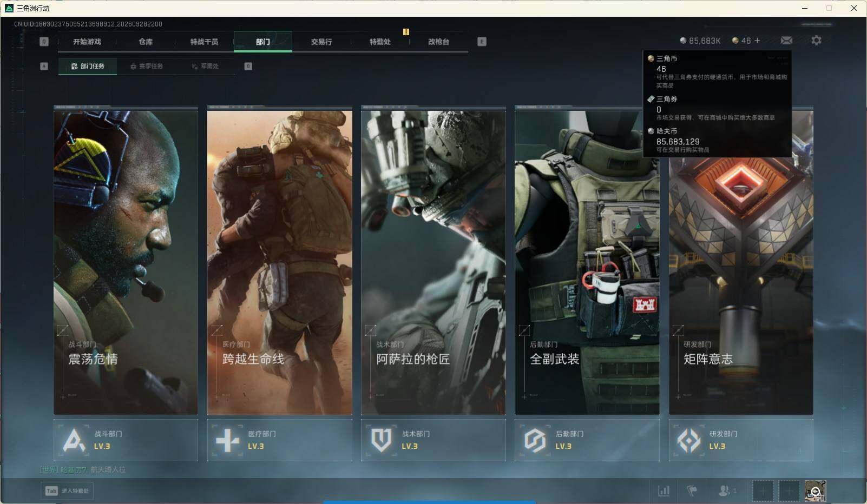Click the 战斗部门 triangle emblem icon
The width and height of the screenshot is (867, 504).
click(74, 440)
